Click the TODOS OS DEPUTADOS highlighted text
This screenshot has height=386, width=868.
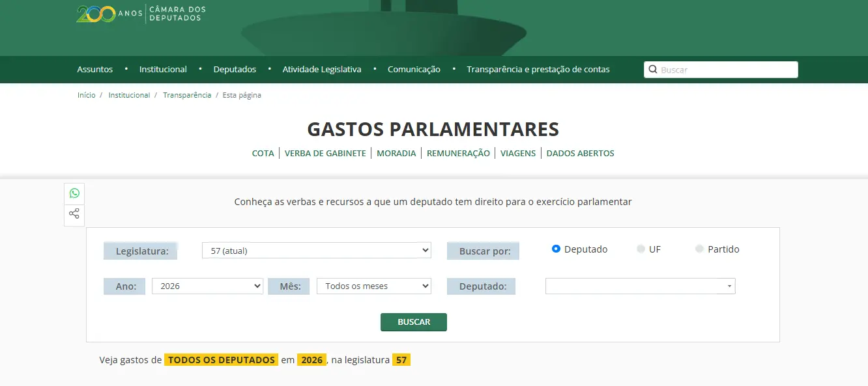click(x=222, y=360)
